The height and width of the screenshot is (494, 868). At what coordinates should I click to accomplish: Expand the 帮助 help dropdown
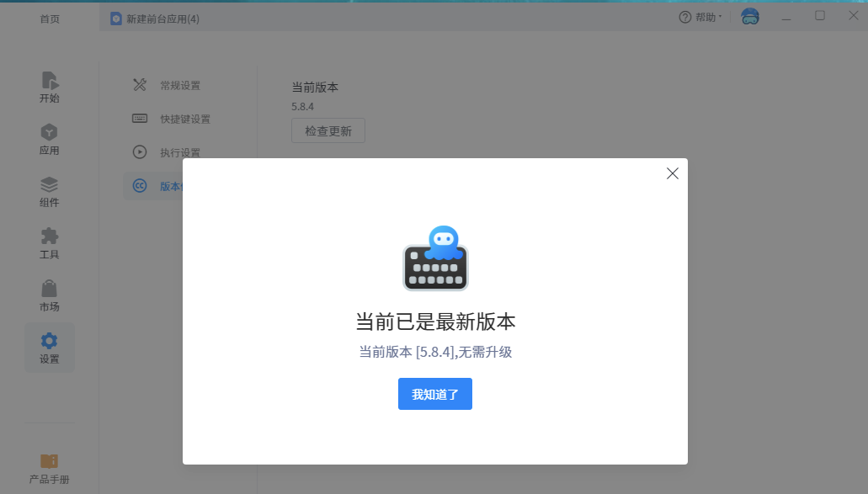click(x=700, y=18)
